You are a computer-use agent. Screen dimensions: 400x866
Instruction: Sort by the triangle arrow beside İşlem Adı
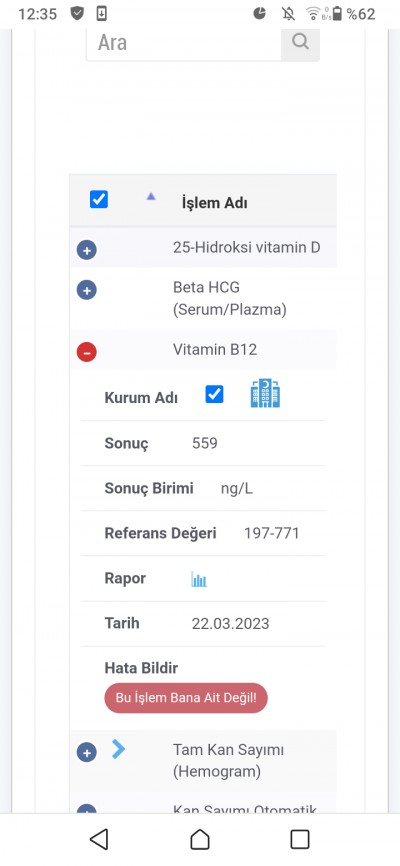click(151, 196)
